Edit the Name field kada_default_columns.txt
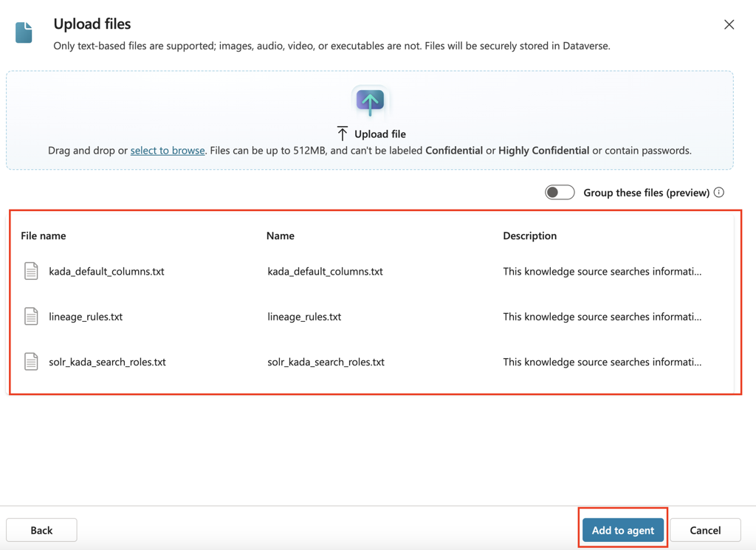756x550 pixels. (x=325, y=272)
